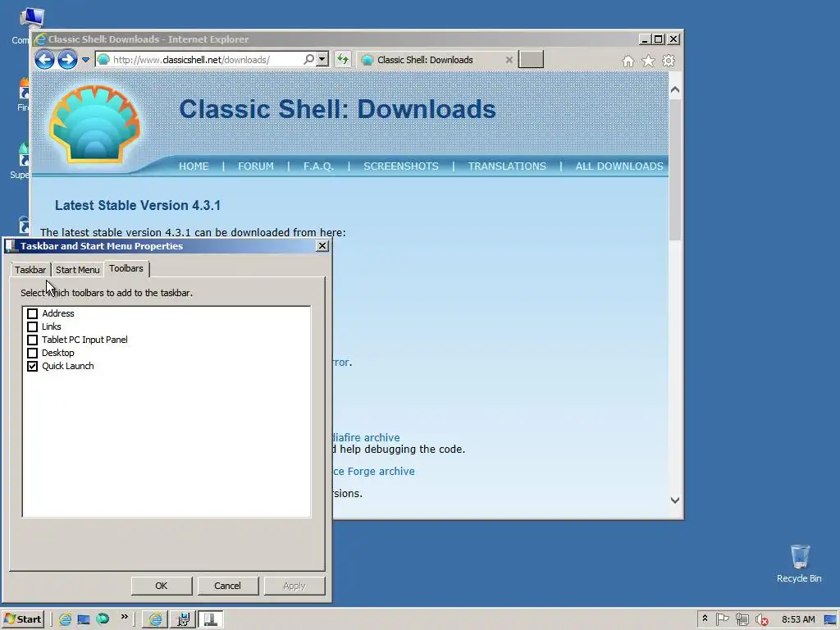840x630 pixels.
Task: Open address bar autocomplete dropdown arrow
Action: 322,59
